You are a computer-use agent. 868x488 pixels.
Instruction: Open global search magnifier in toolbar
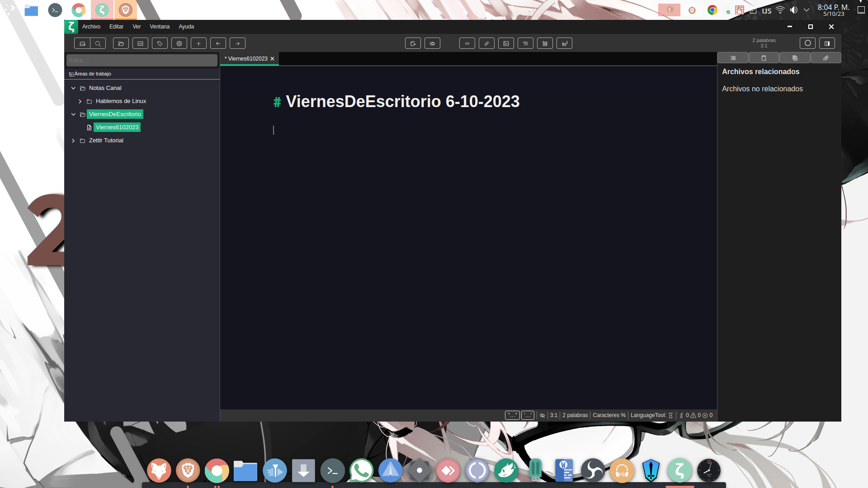pyautogui.click(x=98, y=43)
